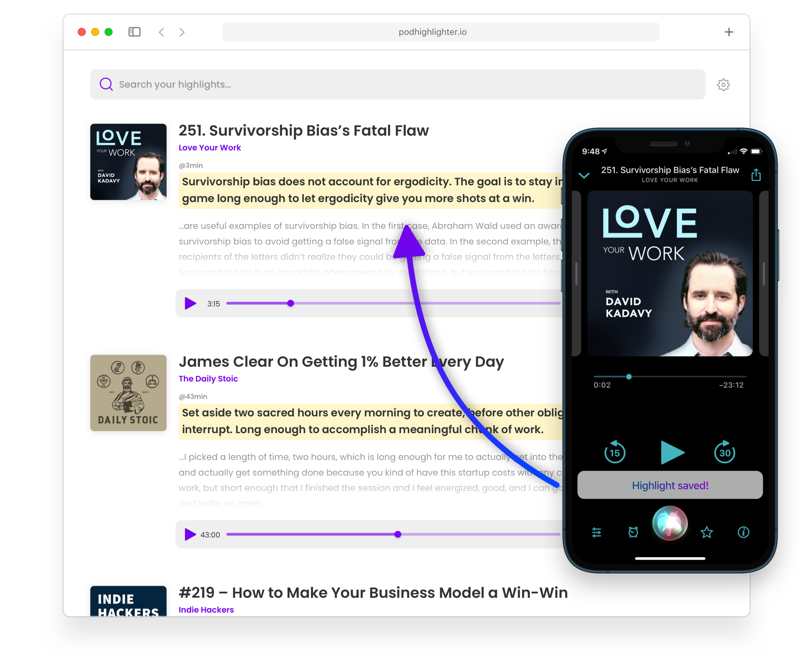Go forward in browser history
This screenshot has height=662, width=812.
[182, 32]
